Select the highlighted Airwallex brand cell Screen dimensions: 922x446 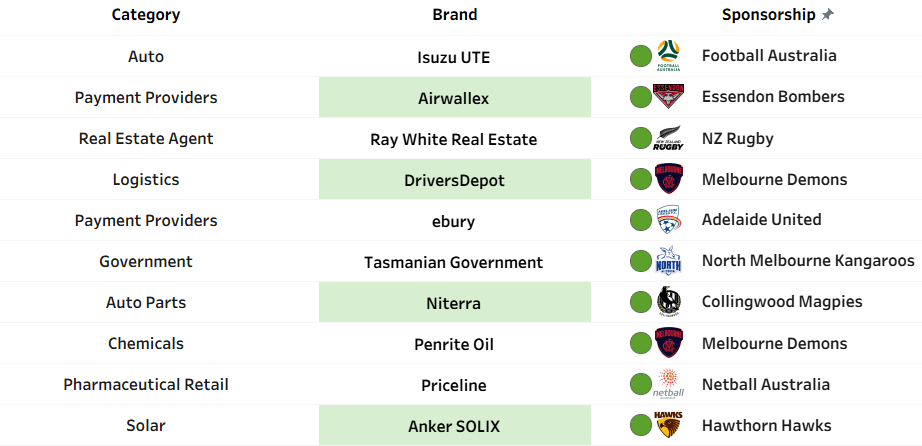[455, 97]
